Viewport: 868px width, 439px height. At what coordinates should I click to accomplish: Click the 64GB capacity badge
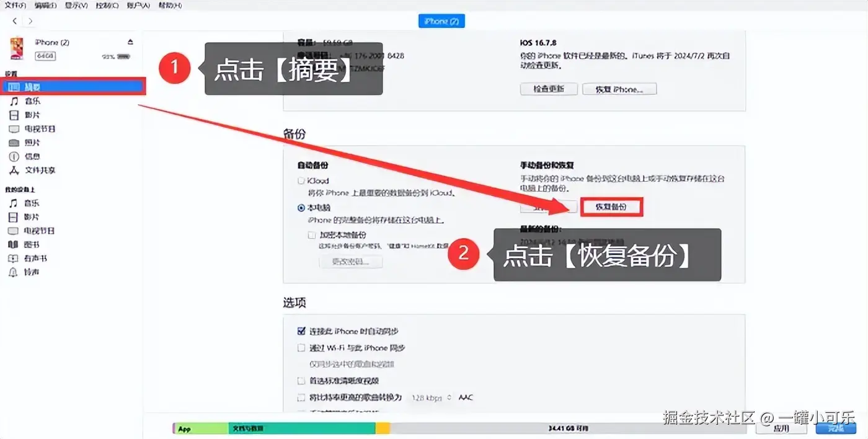click(x=45, y=56)
